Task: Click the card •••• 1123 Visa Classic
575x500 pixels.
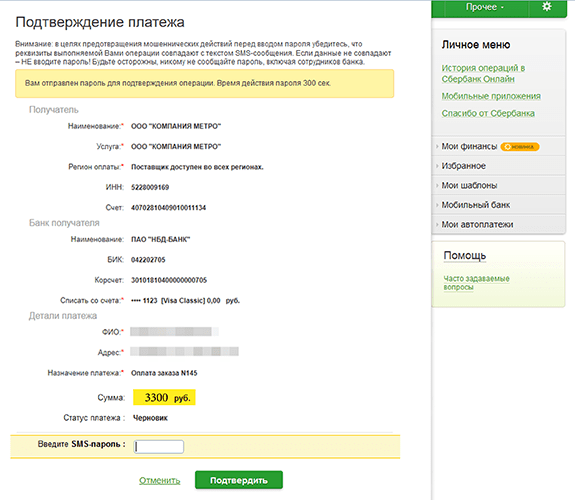Action: coord(186,301)
